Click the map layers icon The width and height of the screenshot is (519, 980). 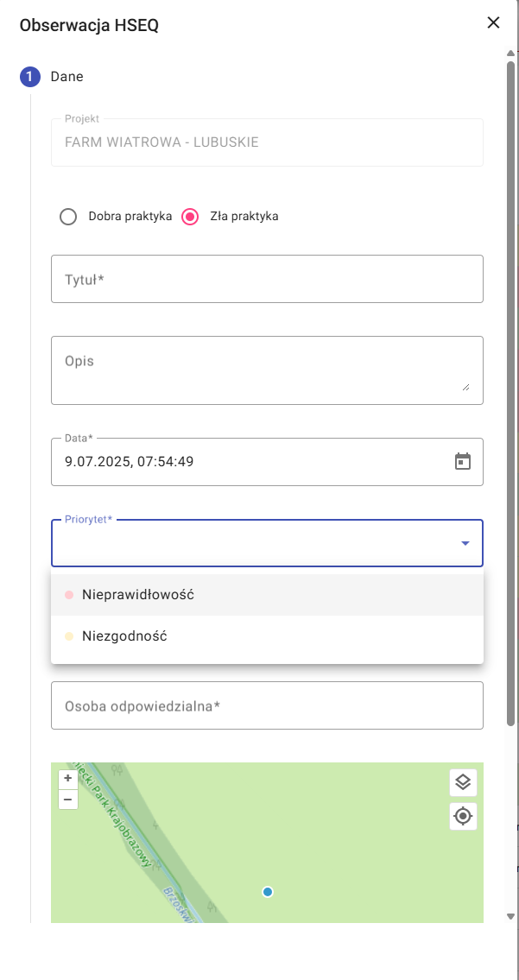(x=463, y=782)
